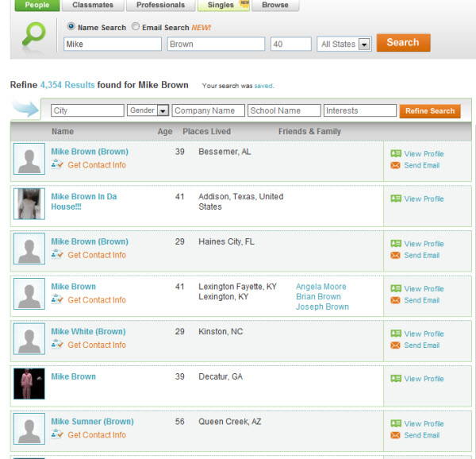Open the Professionals tab
This screenshot has width=476, height=459.
coord(160,5)
